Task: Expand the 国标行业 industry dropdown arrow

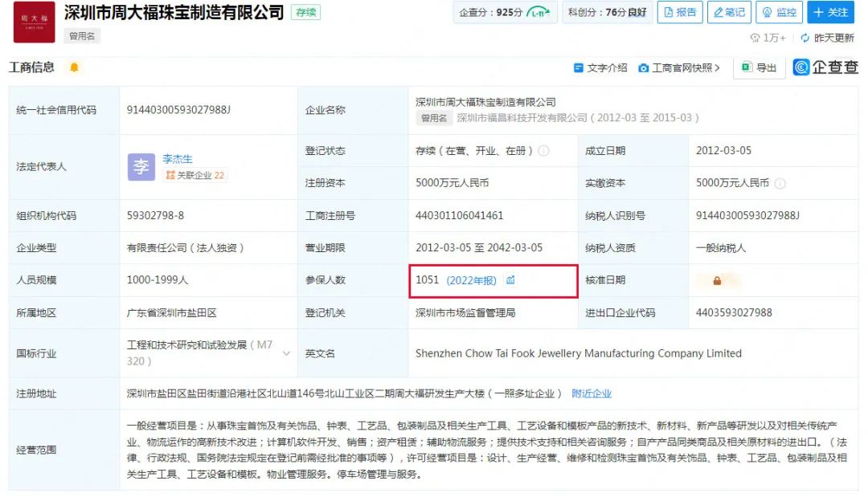Action: [x=286, y=353]
